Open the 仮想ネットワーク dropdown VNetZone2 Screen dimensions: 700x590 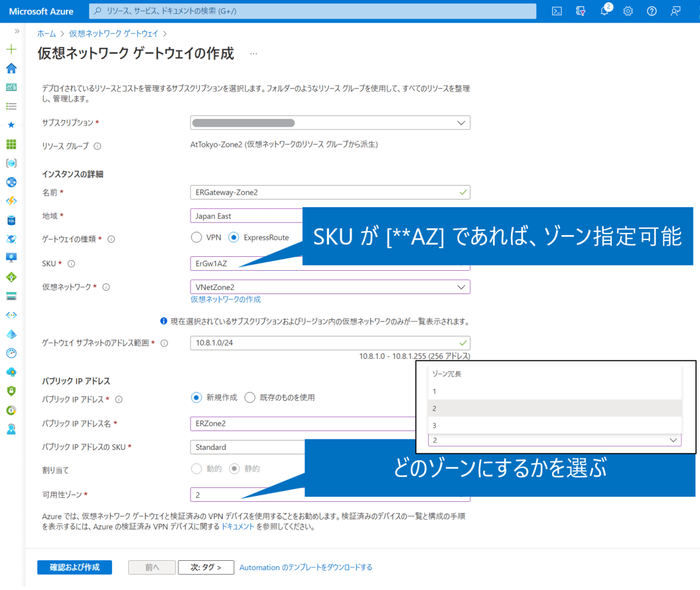(330, 287)
